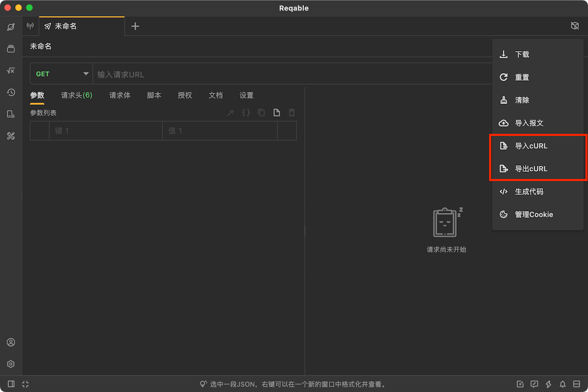This screenshot has width=588, height=392.
Task: Click the 键 1 parameter key field
Action: tap(106, 130)
